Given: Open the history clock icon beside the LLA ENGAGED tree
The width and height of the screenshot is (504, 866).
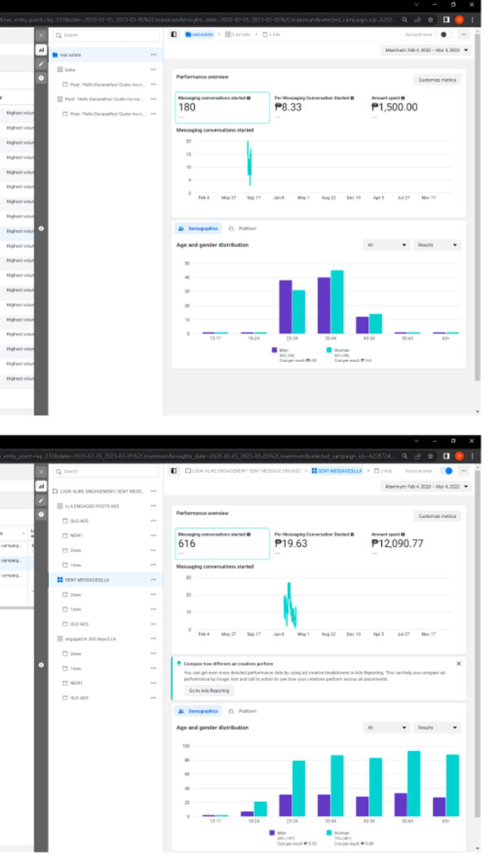Looking at the screenshot, I should click(41, 514).
